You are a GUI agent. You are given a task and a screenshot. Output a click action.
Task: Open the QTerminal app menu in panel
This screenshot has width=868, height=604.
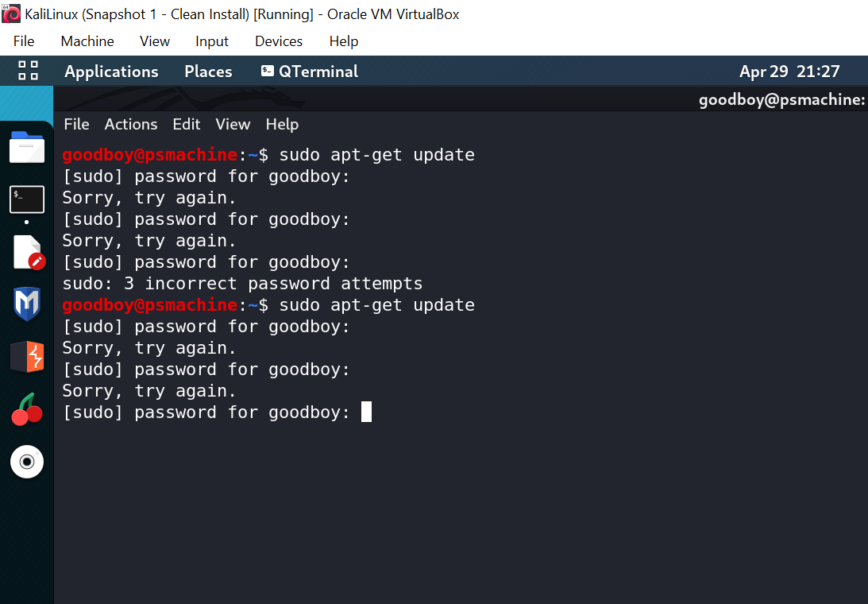click(310, 72)
